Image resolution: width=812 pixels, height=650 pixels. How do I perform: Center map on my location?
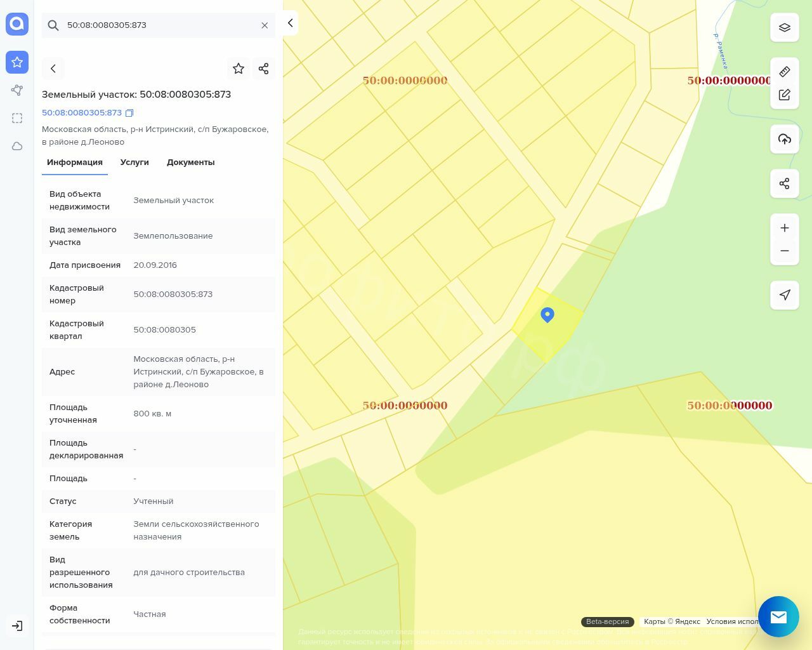[x=785, y=295]
